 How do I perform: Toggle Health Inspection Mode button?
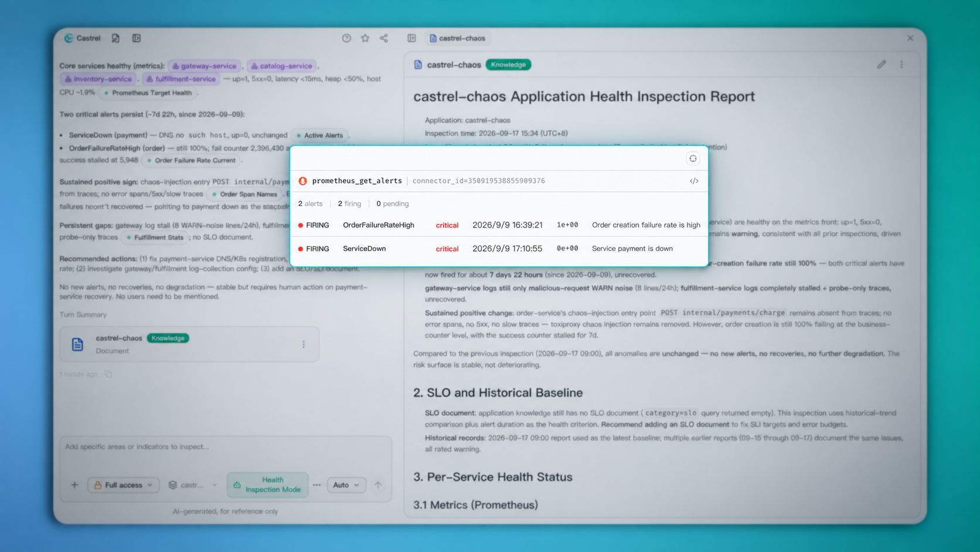point(268,485)
